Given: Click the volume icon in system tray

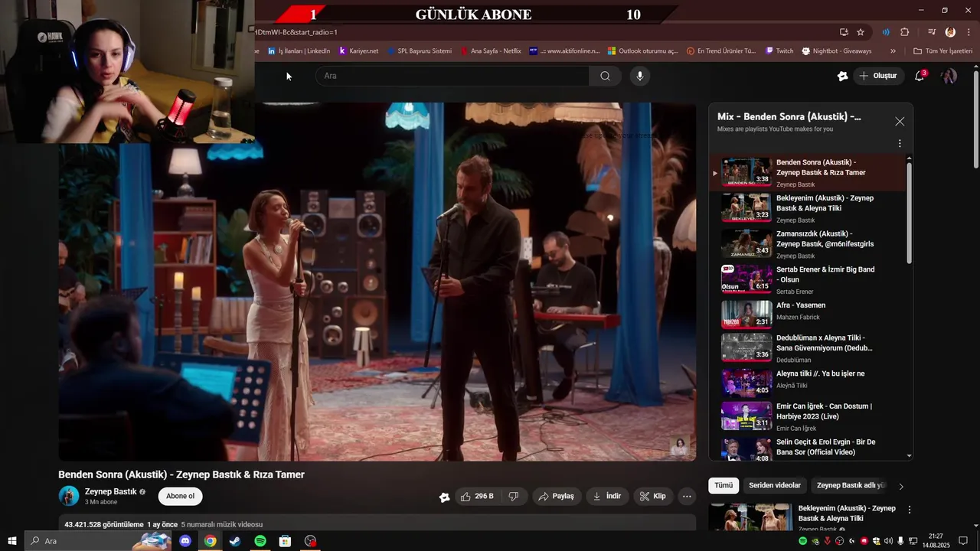Looking at the screenshot, I should 888,541.
